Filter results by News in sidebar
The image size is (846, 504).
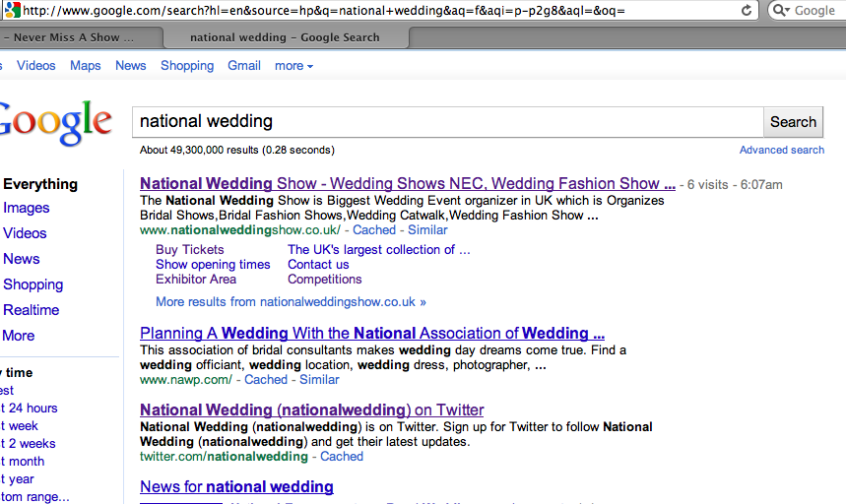[x=22, y=259]
